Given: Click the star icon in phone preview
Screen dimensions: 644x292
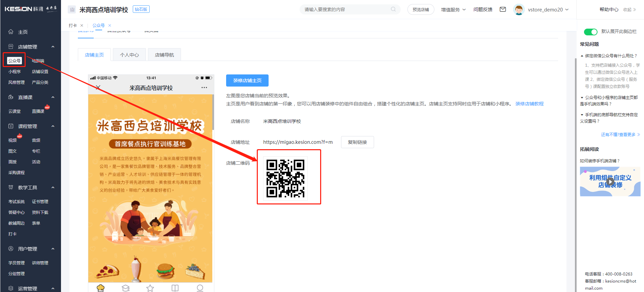Looking at the screenshot, I should tap(150, 288).
